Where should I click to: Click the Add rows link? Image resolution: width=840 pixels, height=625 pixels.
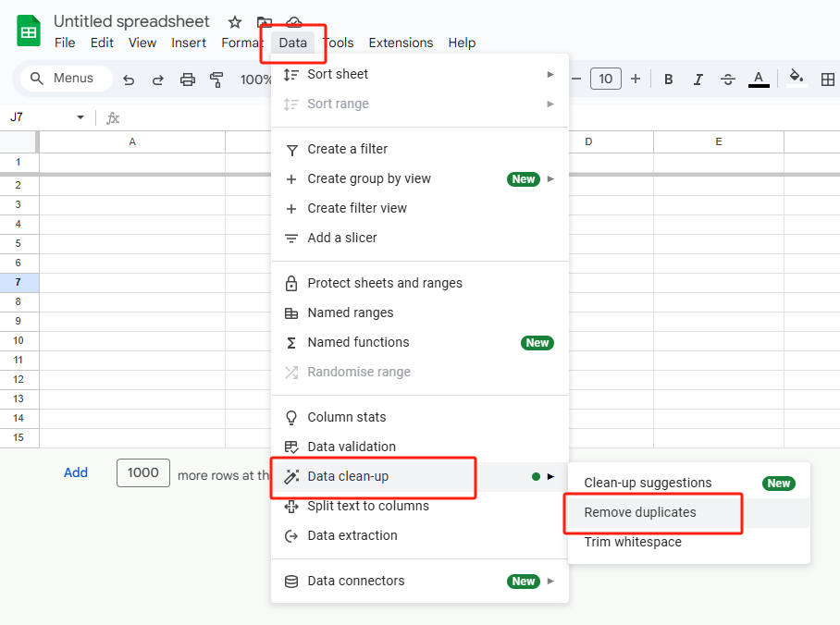pyautogui.click(x=76, y=472)
